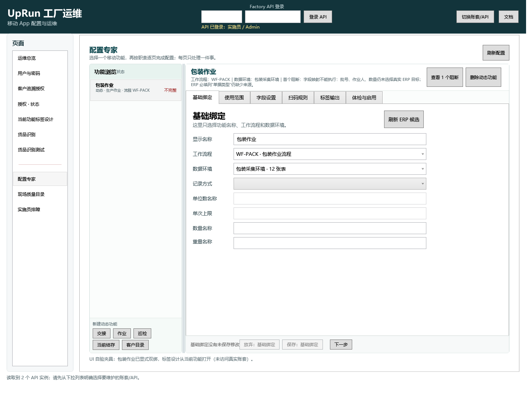The height and width of the screenshot is (400, 532).
Task: Click the 当前结存 button
Action: tap(106, 345)
